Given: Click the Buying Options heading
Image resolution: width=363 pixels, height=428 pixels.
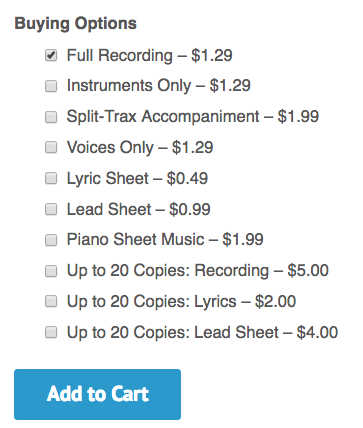Looking at the screenshot, I should (76, 24).
